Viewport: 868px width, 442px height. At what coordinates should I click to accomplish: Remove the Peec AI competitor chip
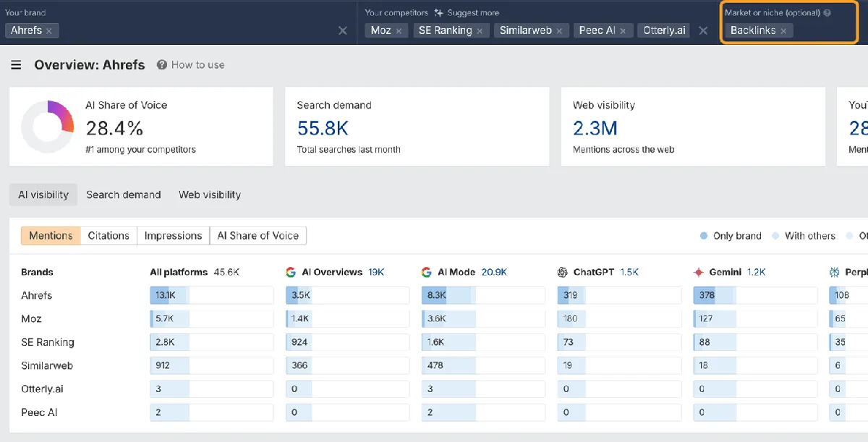click(623, 31)
